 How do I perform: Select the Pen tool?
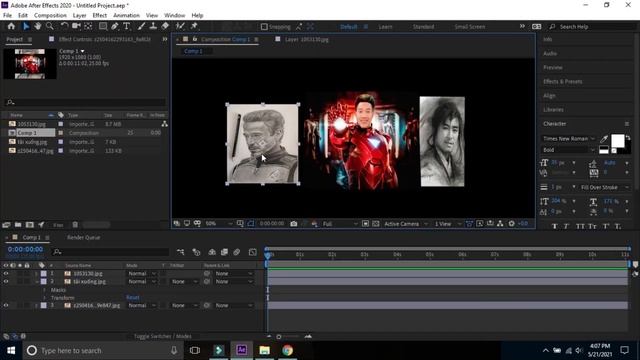(115, 26)
